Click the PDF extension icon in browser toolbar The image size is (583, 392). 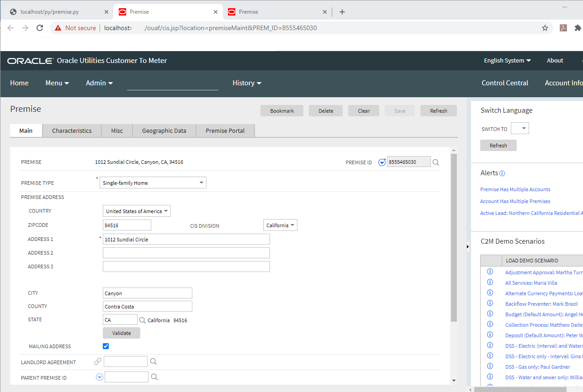[x=563, y=28]
